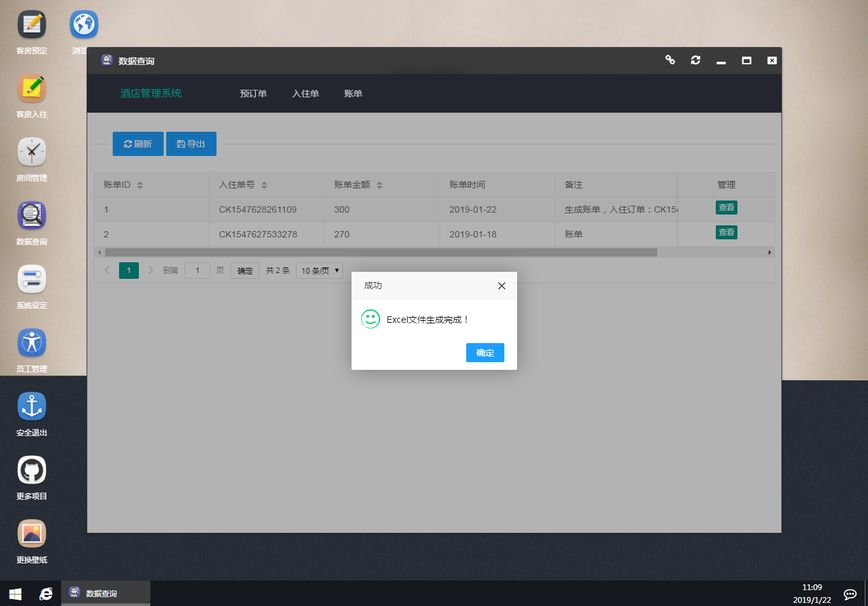The height and width of the screenshot is (606, 868).
Task: Open the 更多项目 GitHub icon
Action: pos(32,470)
